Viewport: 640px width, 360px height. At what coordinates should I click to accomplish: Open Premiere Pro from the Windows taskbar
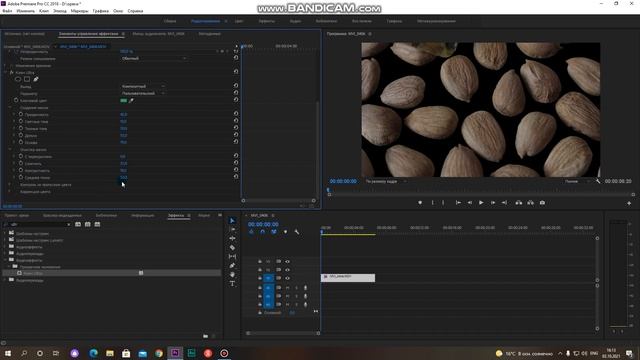point(175,353)
